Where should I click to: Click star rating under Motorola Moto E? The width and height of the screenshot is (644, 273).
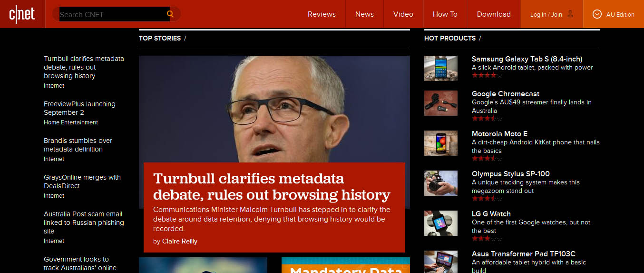(x=487, y=159)
